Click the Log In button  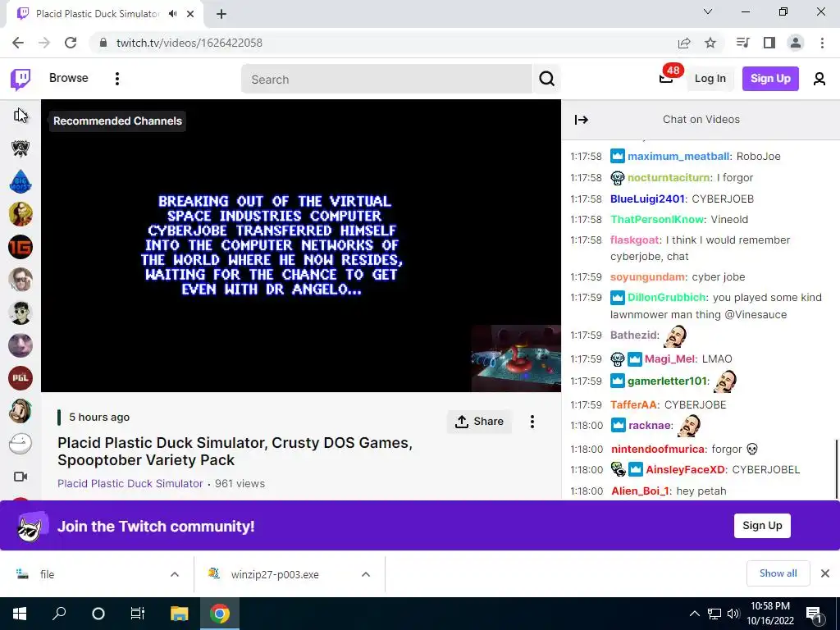point(710,79)
